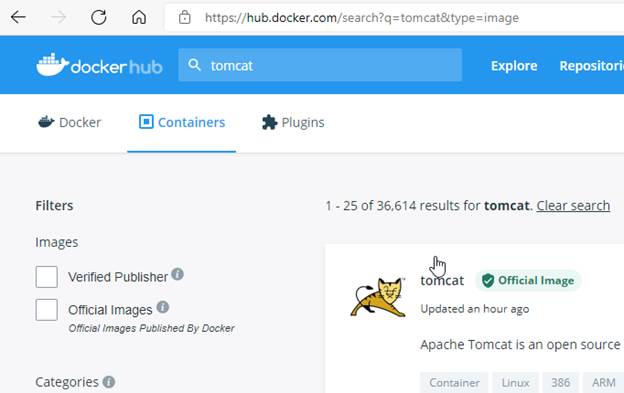Viewport: 624px width, 393px height.
Task: Open Repositories in the top navigation
Action: [592, 66]
